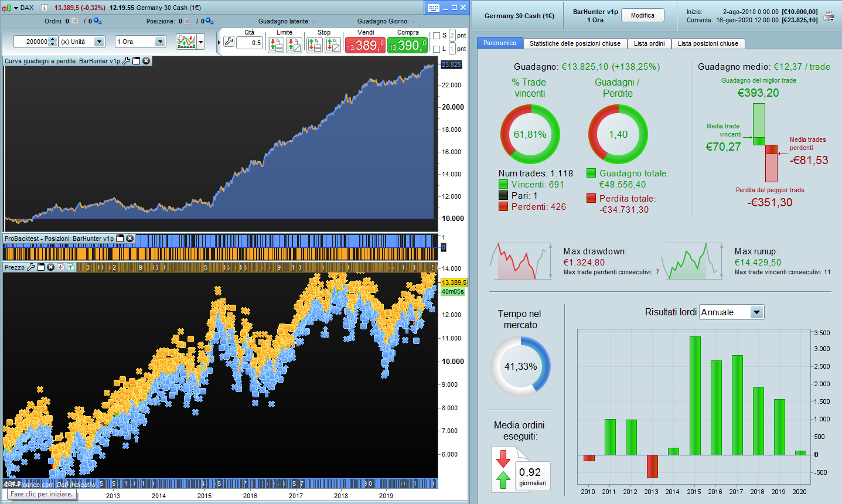Viewport: 842px width, 504px height.
Task: Click the Vincenti green legend swatch
Action: [503, 184]
